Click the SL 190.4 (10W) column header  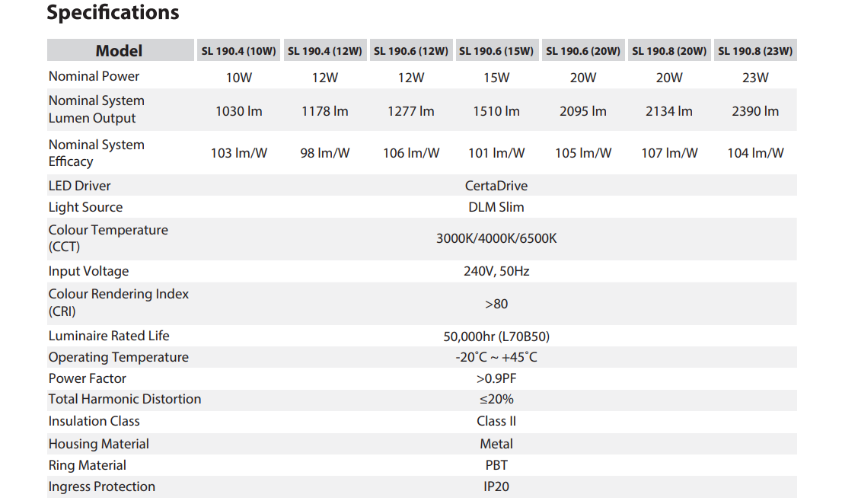pos(239,51)
